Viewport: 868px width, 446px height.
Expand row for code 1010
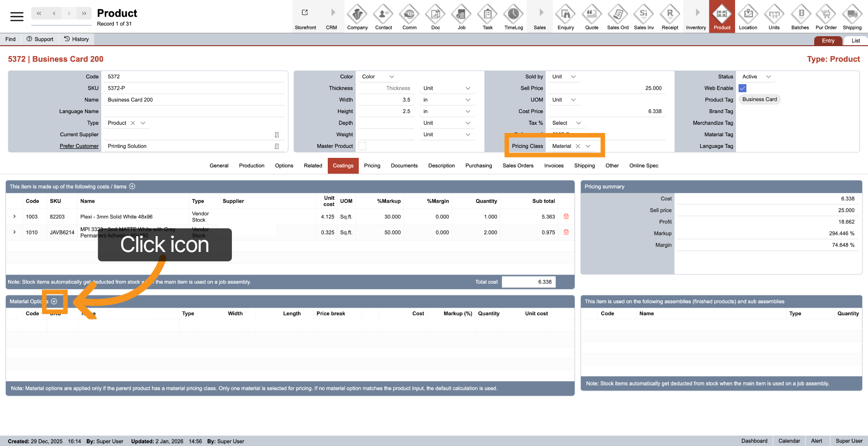[14, 232]
